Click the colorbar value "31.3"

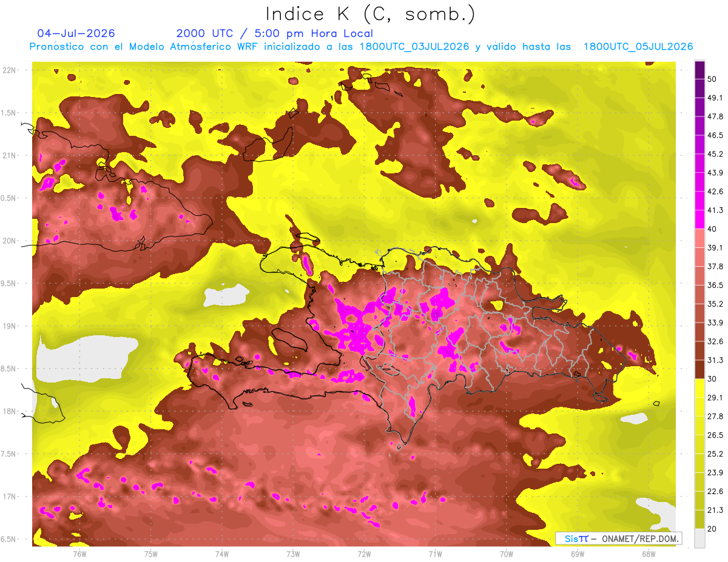point(715,360)
